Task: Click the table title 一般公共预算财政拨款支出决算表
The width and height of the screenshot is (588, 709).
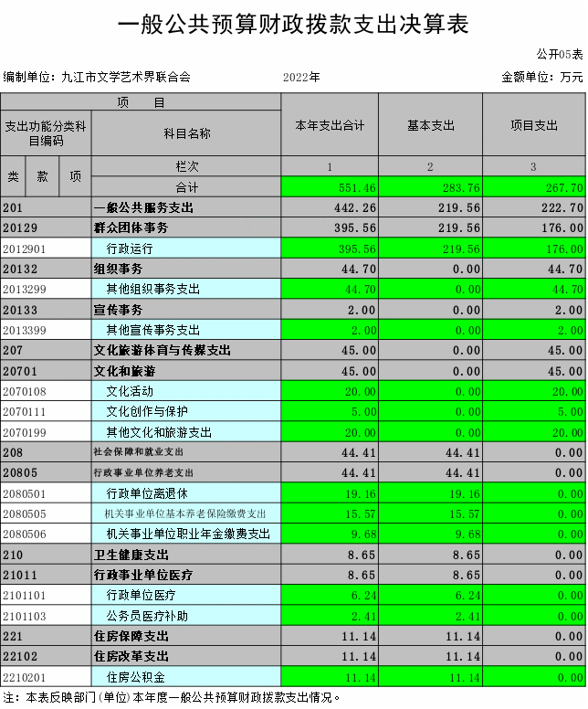Action: click(293, 25)
